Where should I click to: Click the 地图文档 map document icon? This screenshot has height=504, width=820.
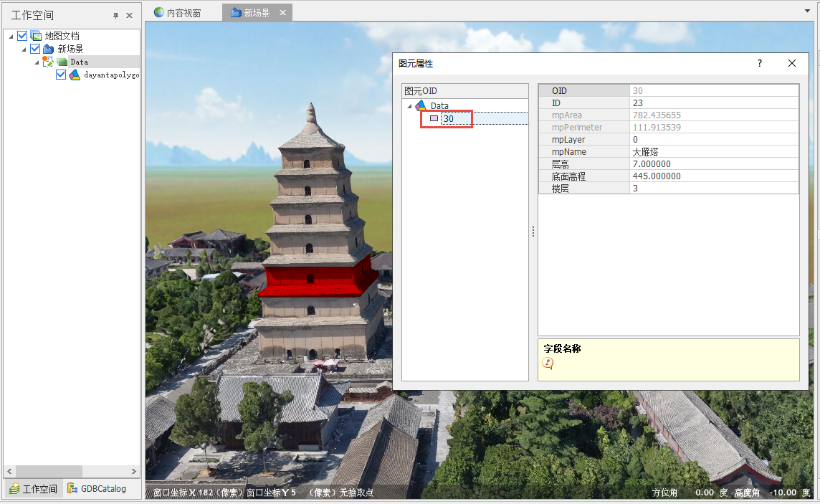pos(36,36)
